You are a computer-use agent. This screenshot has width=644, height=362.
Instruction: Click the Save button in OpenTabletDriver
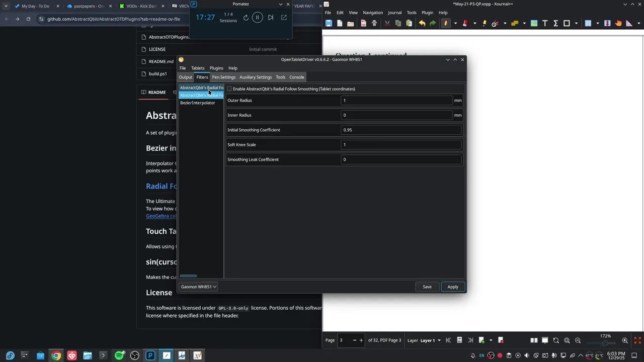tap(427, 287)
